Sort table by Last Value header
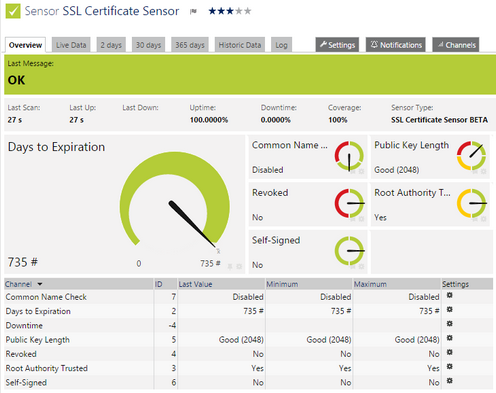The width and height of the screenshot is (496, 393). [195, 284]
